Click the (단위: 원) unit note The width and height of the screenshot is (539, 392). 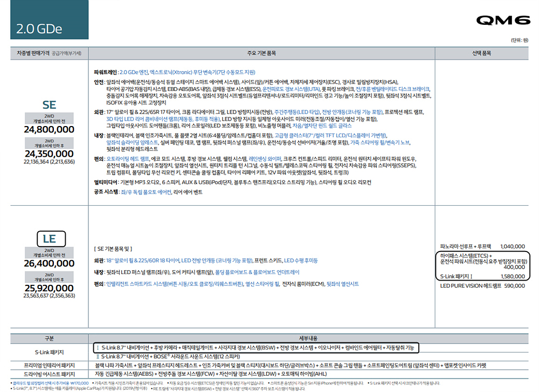click(x=520, y=40)
